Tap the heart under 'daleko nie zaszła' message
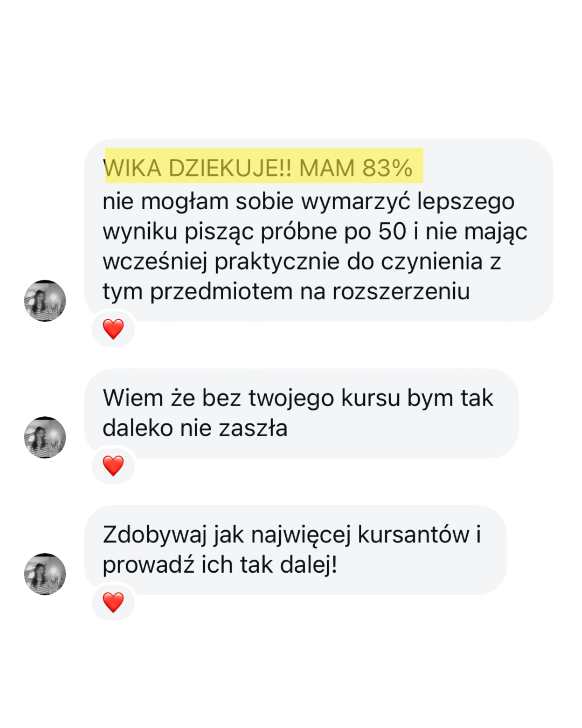The height and width of the screenshot is (728, 582). click(x=113, y=465)
